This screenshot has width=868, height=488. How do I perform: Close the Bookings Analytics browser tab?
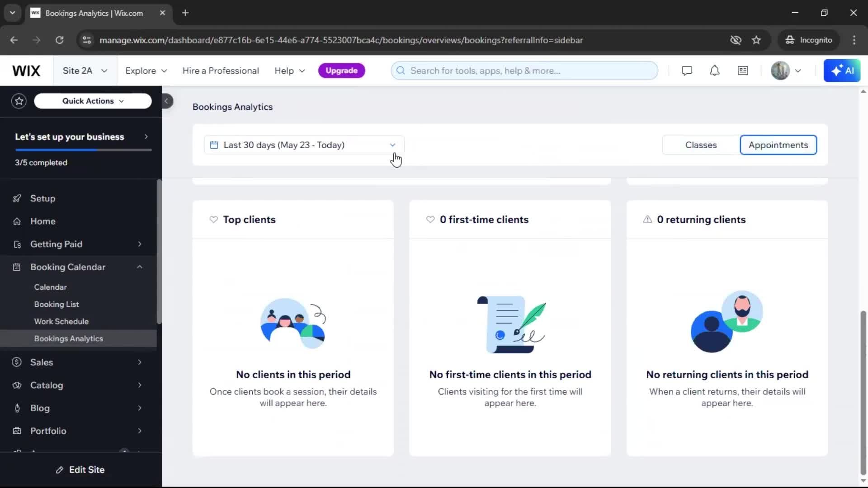tap(162, 13)
